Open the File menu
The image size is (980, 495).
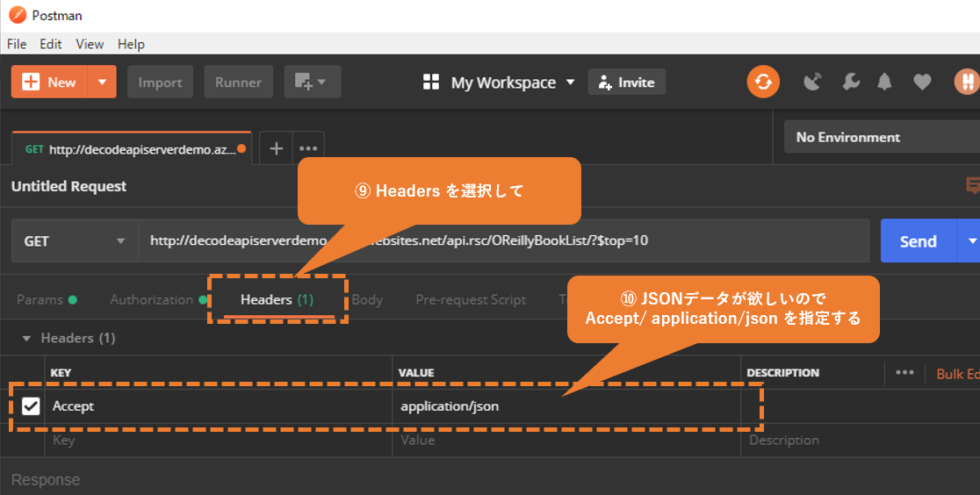point(17,44)
